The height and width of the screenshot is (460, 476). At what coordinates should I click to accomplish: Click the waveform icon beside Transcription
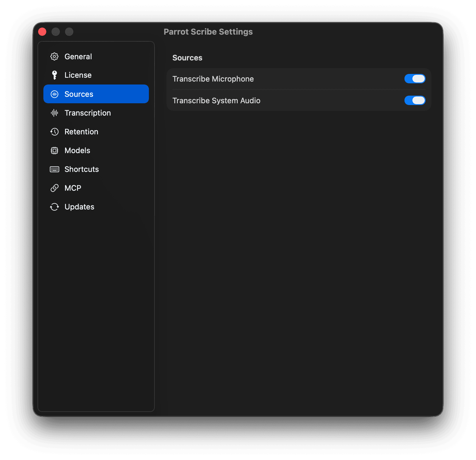pyautogui.click(x=55, y=113)
